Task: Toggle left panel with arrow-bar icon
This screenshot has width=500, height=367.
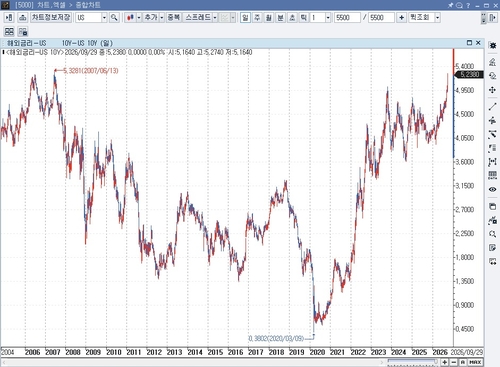Action: [9, 17]
